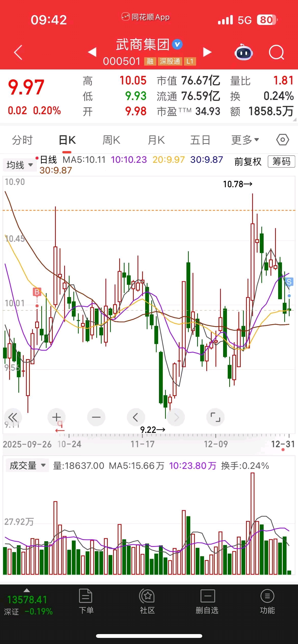Viewport: 298px width, 644px height.
Task: Switch to previous stock with left triangle
Action: pos(92,52)
